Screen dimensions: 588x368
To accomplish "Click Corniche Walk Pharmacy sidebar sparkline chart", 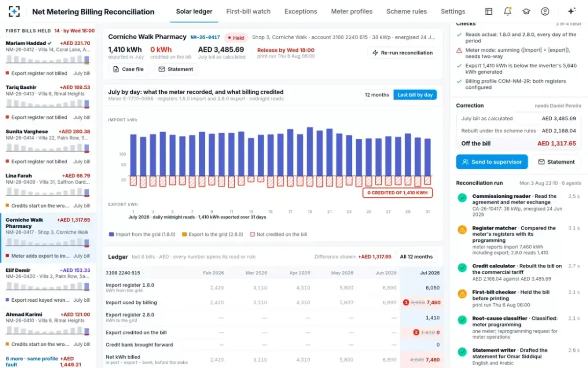I will pos(48,243).
